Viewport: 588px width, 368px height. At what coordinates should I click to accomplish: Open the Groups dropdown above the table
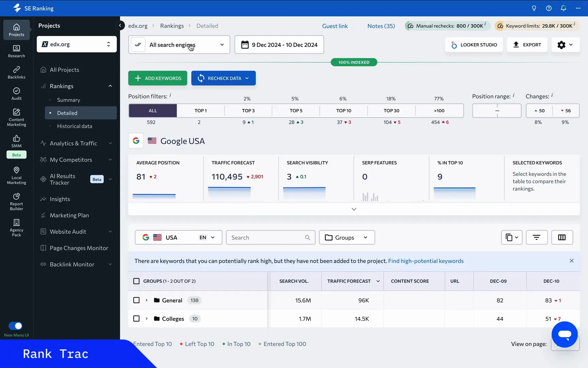(347, 237)
